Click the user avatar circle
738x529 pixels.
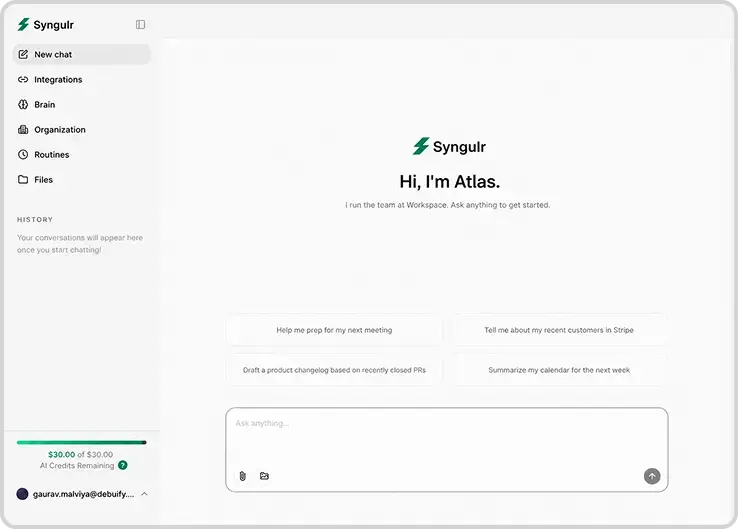(x=22, y=494)
